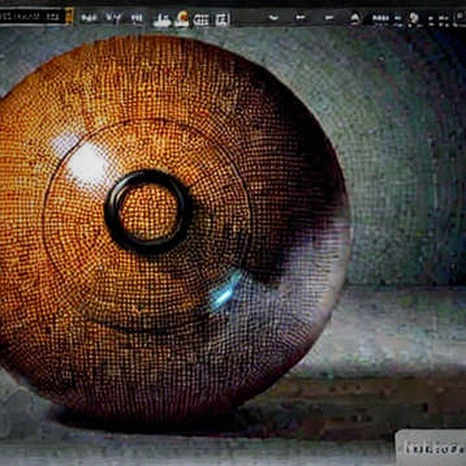Click the black ring in the disc's center
The image size is (466, 466).
coord(149,212)
